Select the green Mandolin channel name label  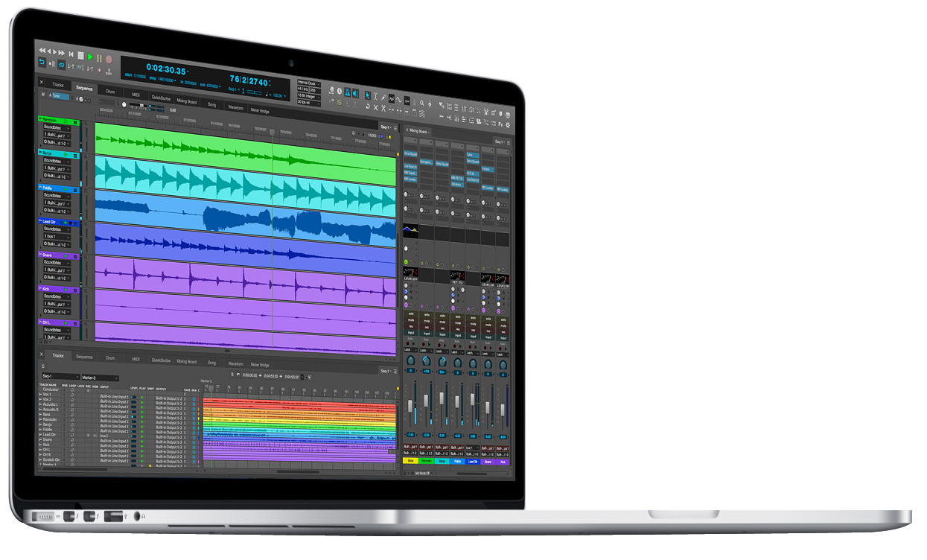point(426,461)
